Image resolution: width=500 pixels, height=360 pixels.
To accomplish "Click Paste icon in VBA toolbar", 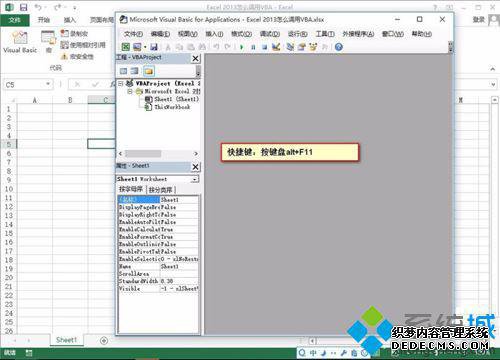I will click(x=191, y=47).
